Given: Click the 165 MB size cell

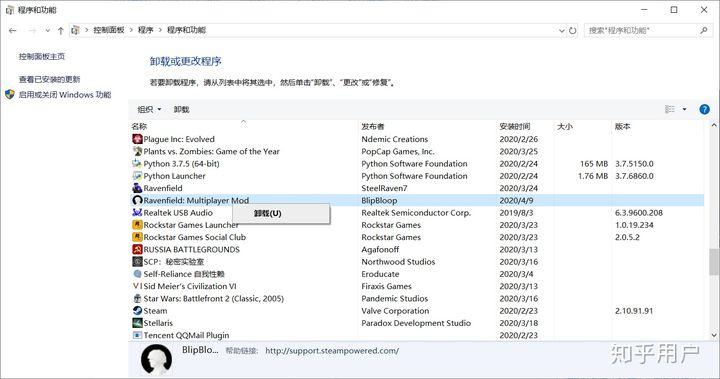Looking at the screenshot, I should click(x=594, y=164).
